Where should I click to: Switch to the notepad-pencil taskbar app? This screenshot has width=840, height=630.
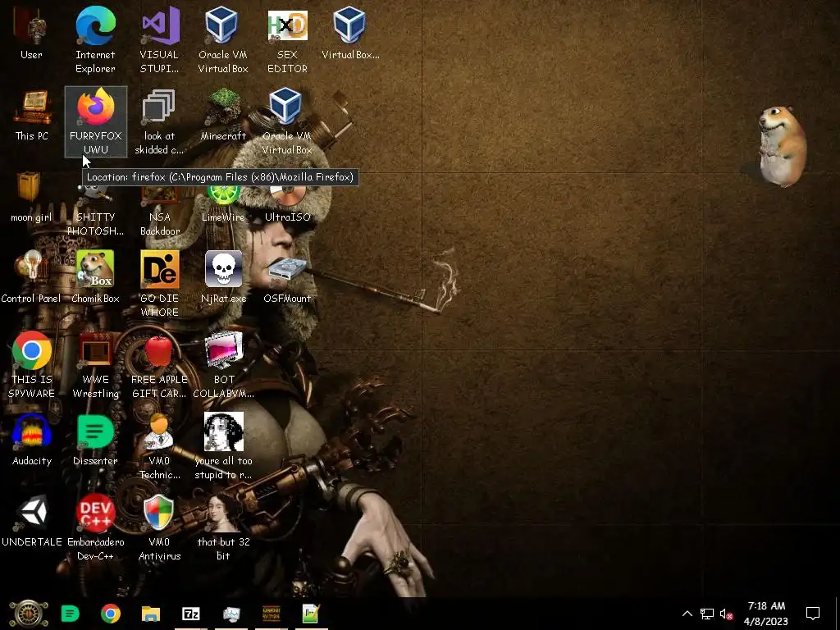[311, 614]
